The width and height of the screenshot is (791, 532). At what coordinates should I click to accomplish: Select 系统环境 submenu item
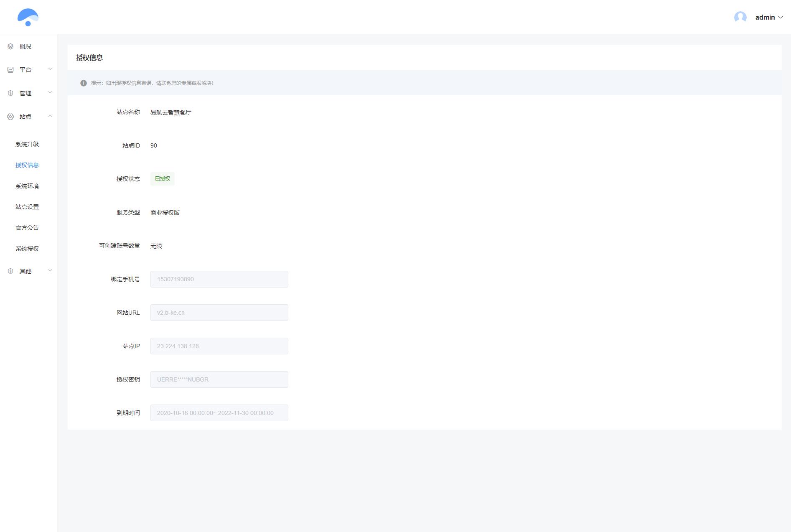(x=27, y=186)
